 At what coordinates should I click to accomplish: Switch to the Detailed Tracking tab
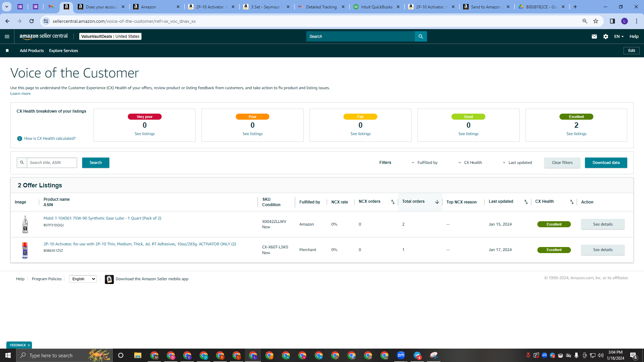(322, 7)
